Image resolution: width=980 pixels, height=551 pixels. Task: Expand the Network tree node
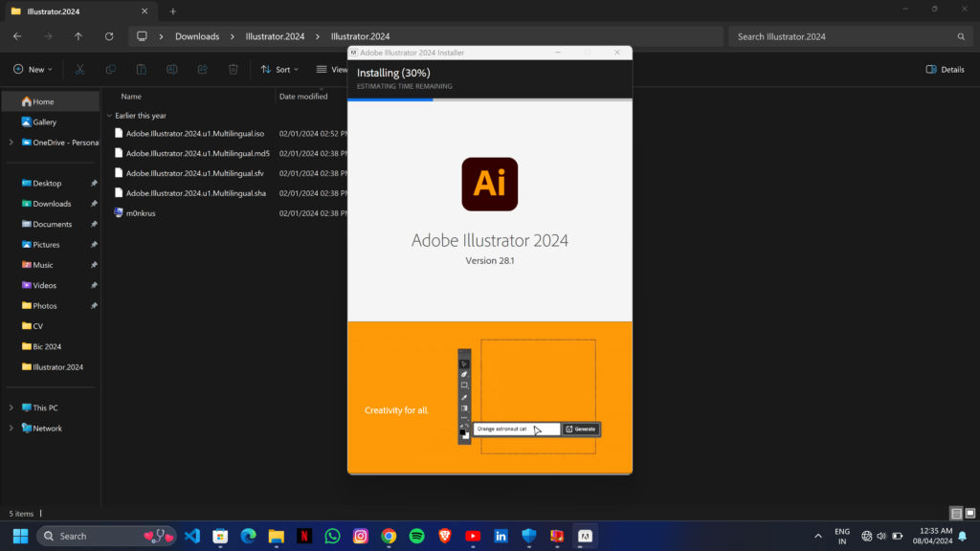pos(11,428)
